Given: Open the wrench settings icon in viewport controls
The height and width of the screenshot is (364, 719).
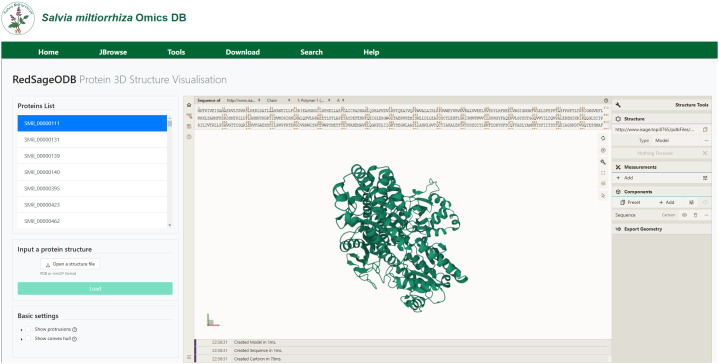Looking at the screenshot, I should (x=603, y=162).
